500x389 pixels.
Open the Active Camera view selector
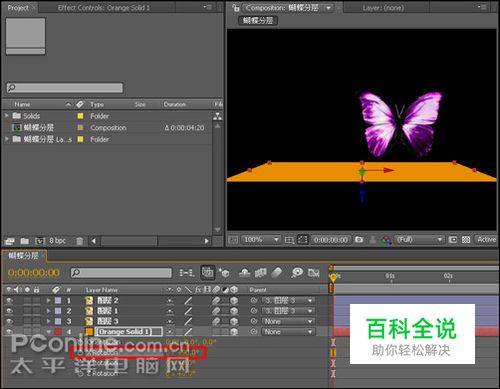[x=486, y=239]
